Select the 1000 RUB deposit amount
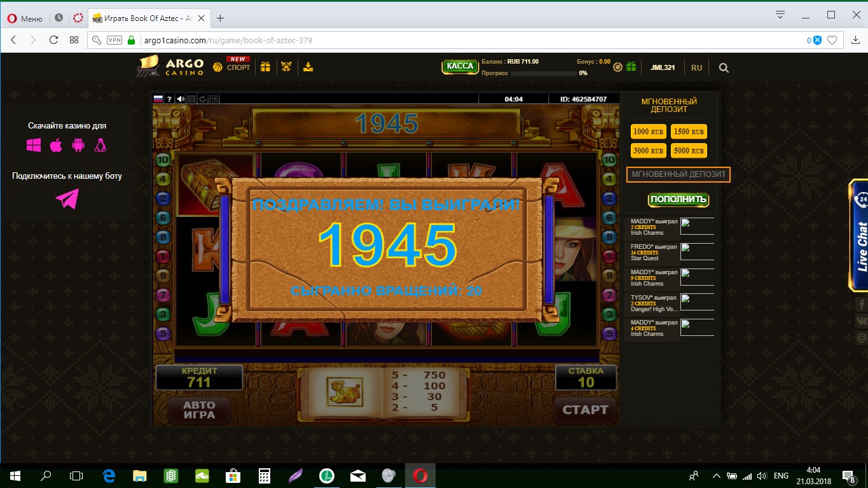 point(649,132)
